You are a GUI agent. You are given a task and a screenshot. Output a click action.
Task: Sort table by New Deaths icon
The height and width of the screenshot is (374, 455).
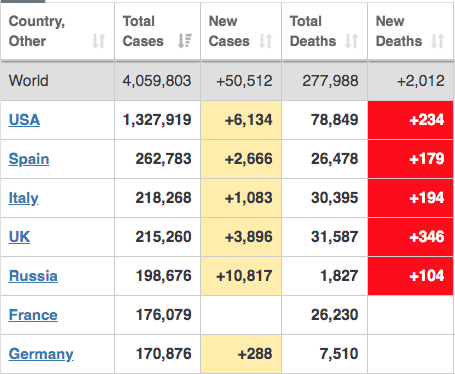pyautogui.click(x=438, y=41)
